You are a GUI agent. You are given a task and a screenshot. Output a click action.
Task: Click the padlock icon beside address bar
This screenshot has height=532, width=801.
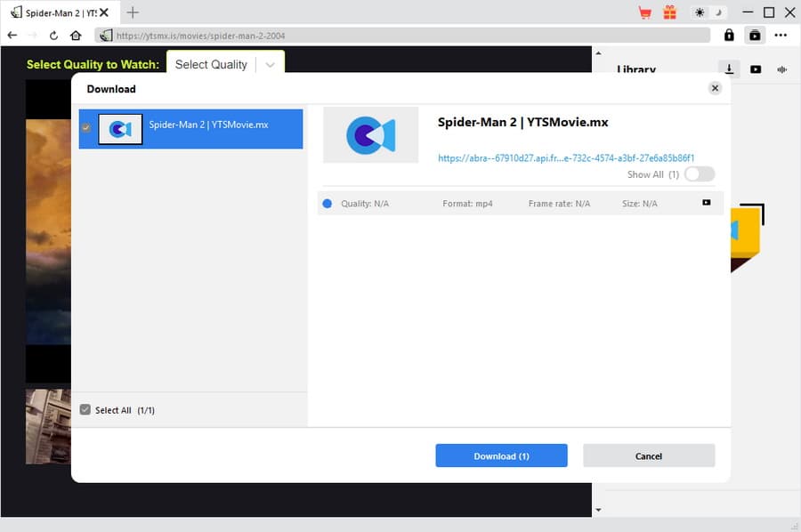pos(729,36)
